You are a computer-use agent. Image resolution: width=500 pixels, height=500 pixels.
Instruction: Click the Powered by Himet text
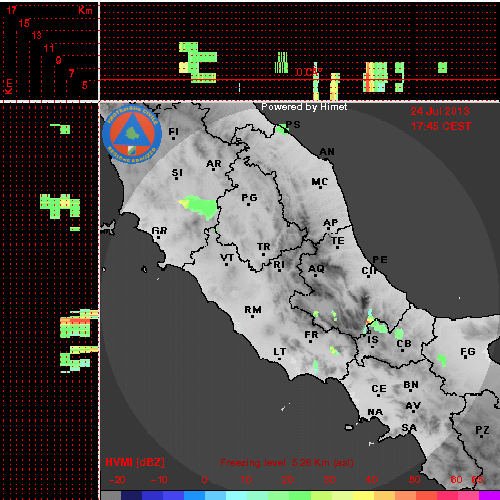click(x=304, y=107)
